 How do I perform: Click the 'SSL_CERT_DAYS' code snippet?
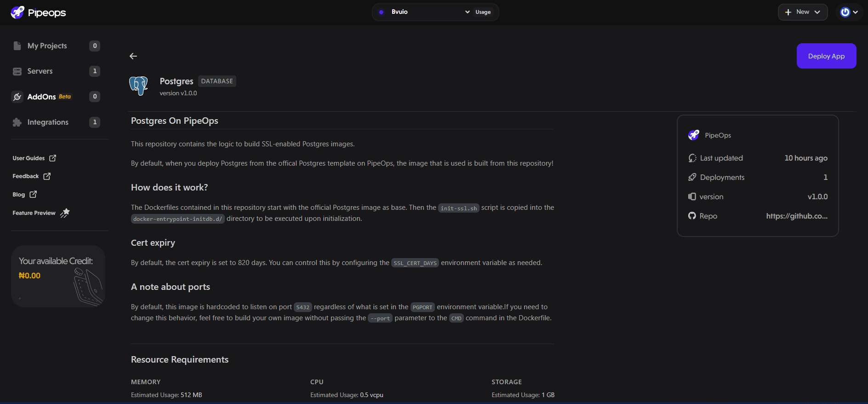415,263
